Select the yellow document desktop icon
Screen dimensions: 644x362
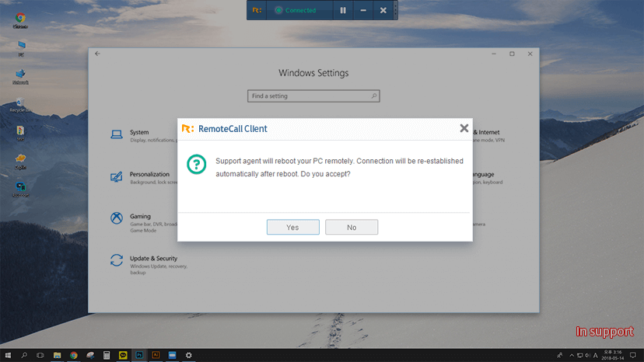pos(20,133)
